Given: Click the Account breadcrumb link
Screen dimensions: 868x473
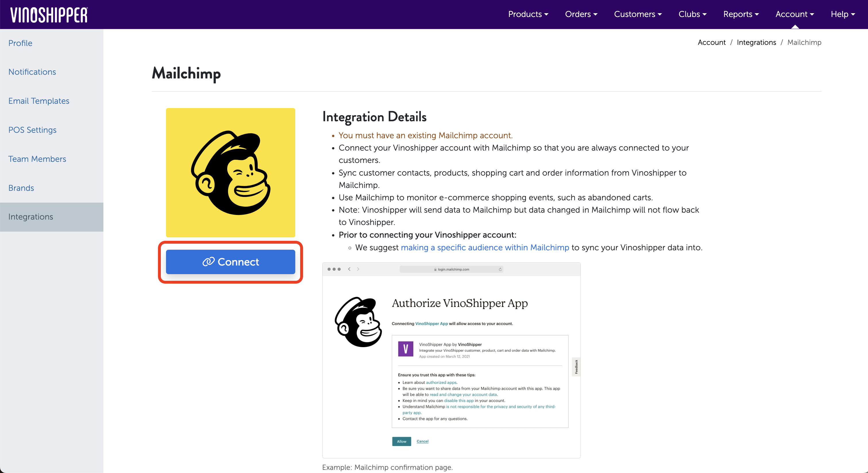Looking at the screenshot, I should (x=711, y=42).
